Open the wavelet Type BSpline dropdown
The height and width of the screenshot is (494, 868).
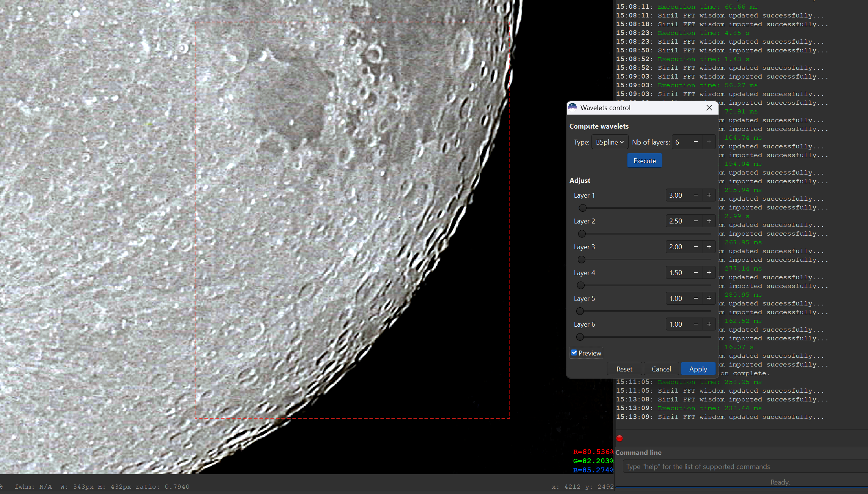pyautogui.click(x=610, y=142)
